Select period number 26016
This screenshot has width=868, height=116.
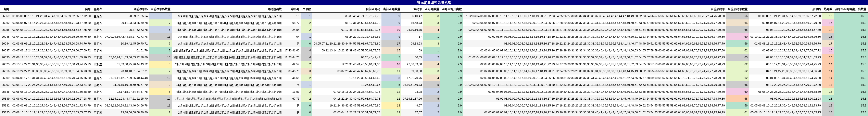(5, 71)
